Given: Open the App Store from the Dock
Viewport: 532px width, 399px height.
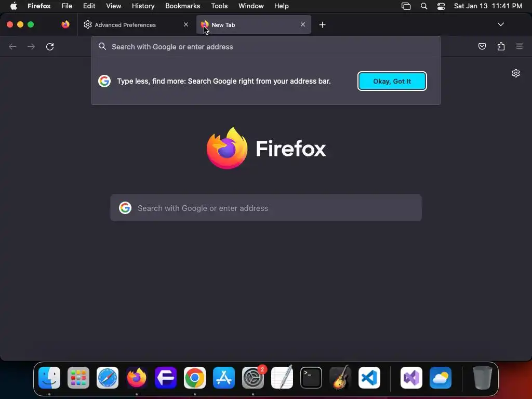Looking at the screenshot, I should 224,378.
